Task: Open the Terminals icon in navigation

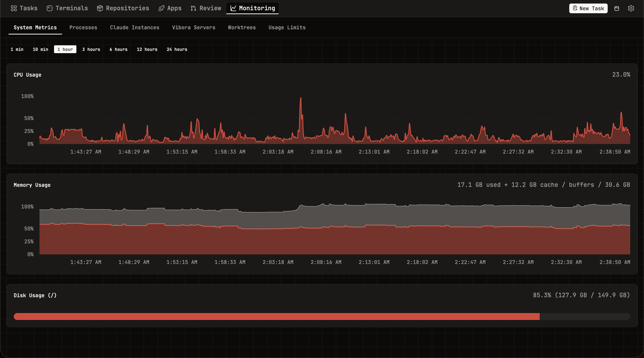Action: [x=50, y=8]
